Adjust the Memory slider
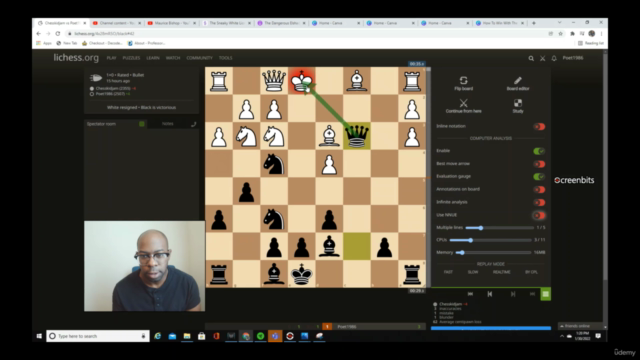This screenshot has width=640, height=360. pos(493,253)
